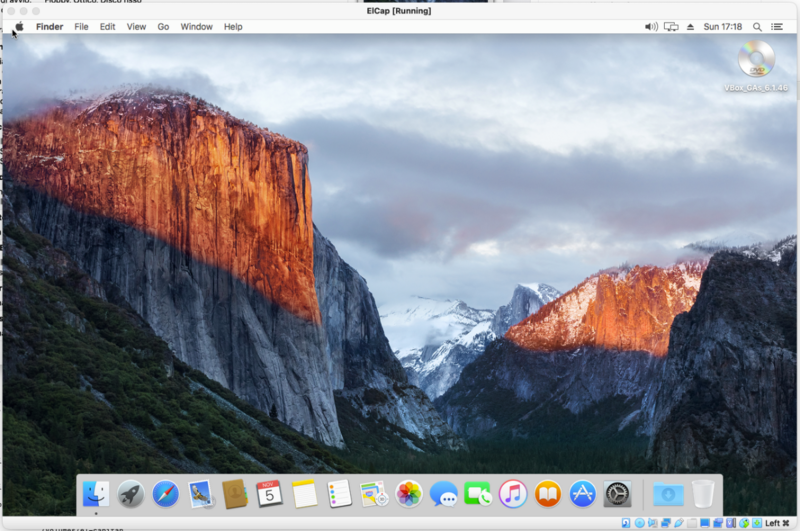The image size is (800, 531).
Task: Open the App Store icon
Action: (582, 493)
